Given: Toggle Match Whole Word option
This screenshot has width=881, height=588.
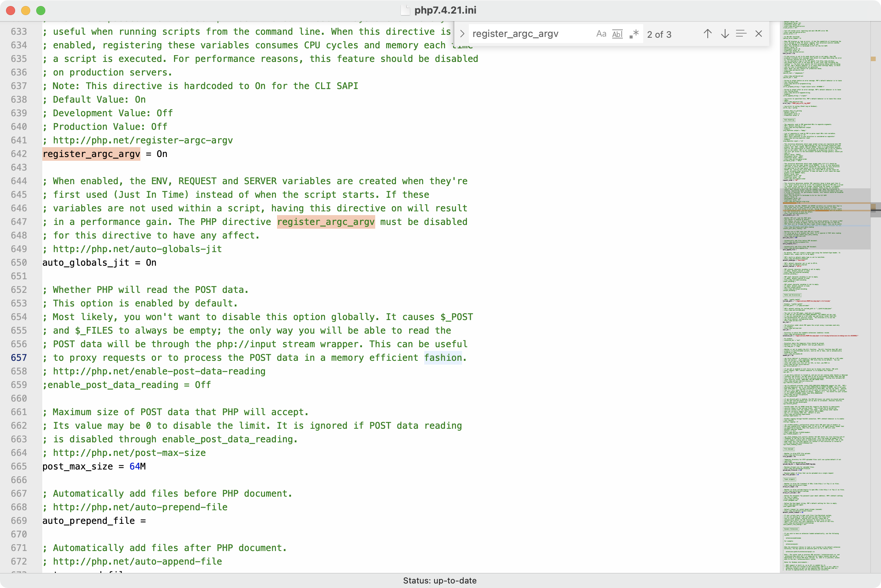Looking at the screenshot, I should pyautogui.click(x=618, y=34).
